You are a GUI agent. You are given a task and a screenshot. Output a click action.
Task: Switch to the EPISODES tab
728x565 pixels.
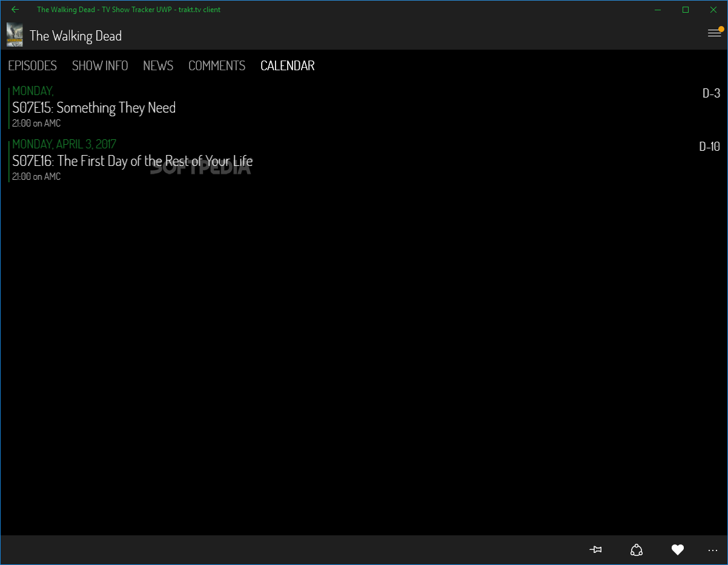pos(33,65)
